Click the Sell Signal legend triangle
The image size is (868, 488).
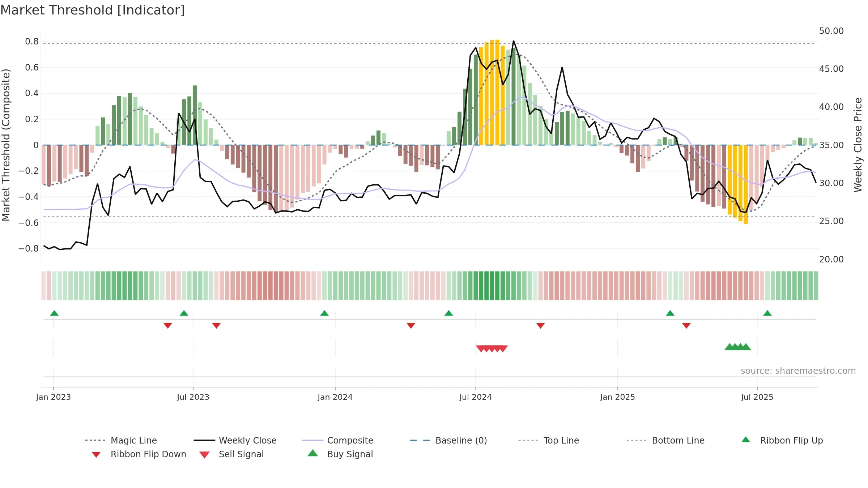[204, 455]
